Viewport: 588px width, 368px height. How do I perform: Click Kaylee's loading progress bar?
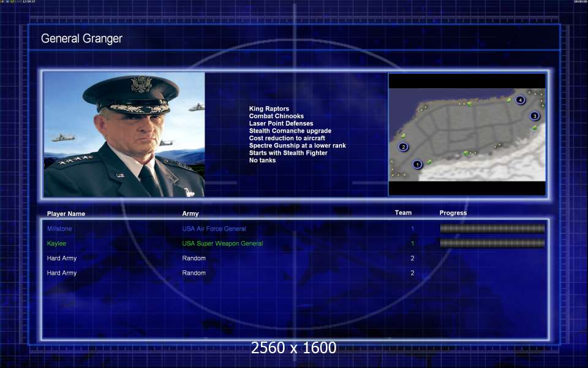pyautogui.click(x=492, y=243)
